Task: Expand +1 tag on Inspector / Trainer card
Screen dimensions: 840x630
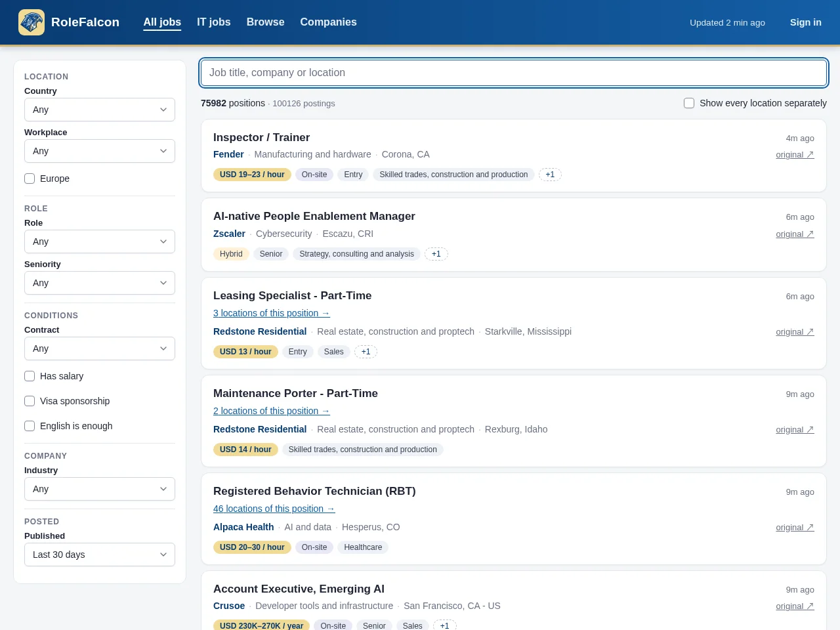Action: tap(550, 175)
